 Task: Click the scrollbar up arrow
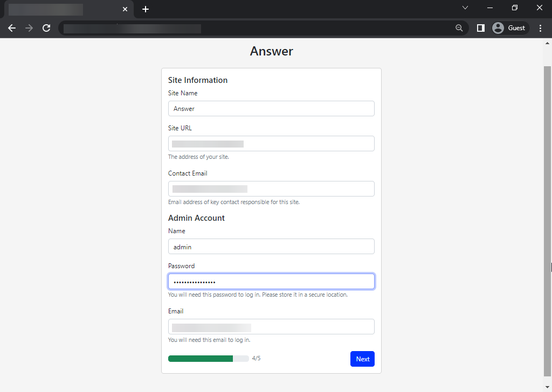(x=547, y=43)
